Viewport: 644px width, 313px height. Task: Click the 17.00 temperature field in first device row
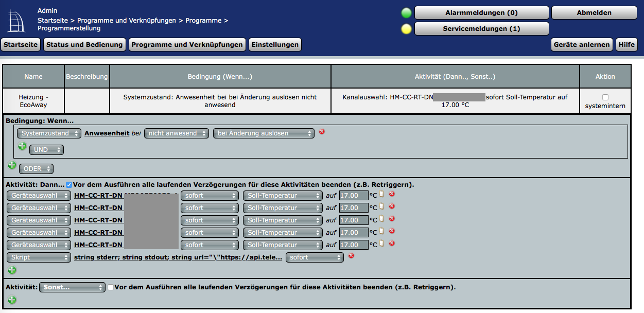coord(354,196)
